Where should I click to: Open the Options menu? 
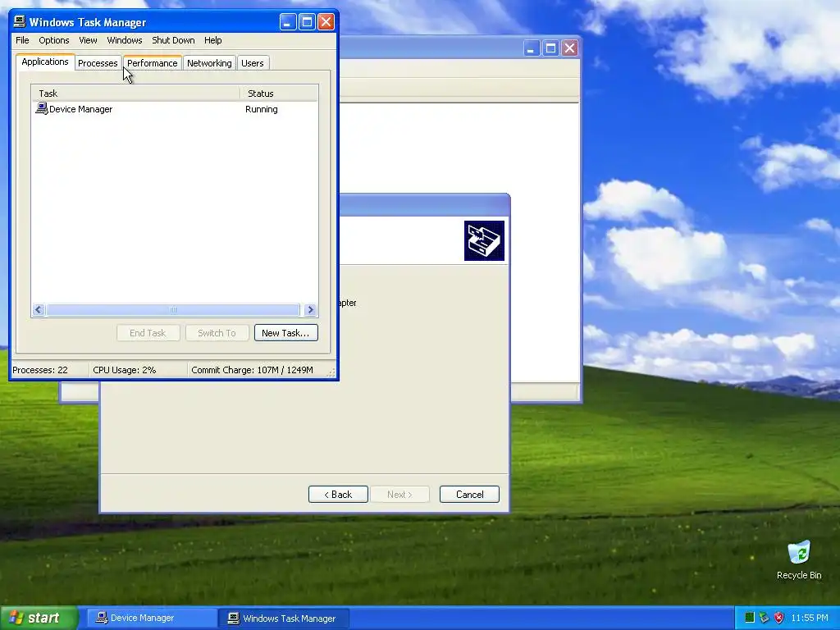point(53,40)
